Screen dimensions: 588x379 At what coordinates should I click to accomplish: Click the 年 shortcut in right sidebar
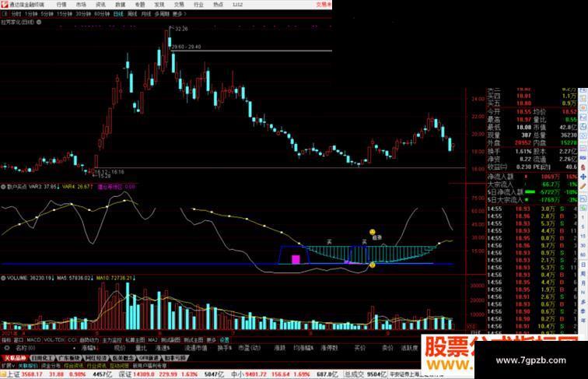click(583, 321)
